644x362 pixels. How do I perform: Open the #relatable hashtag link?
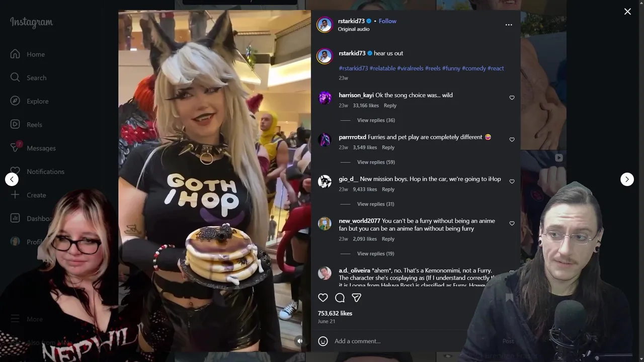pyautogui.click(x=382, y=68)
